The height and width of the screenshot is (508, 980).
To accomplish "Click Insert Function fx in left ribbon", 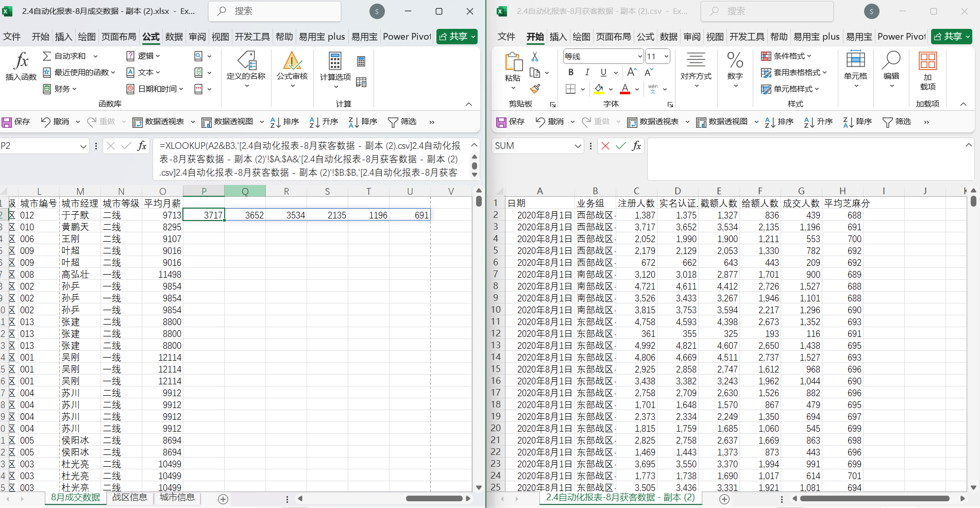I will click(21, 67).
